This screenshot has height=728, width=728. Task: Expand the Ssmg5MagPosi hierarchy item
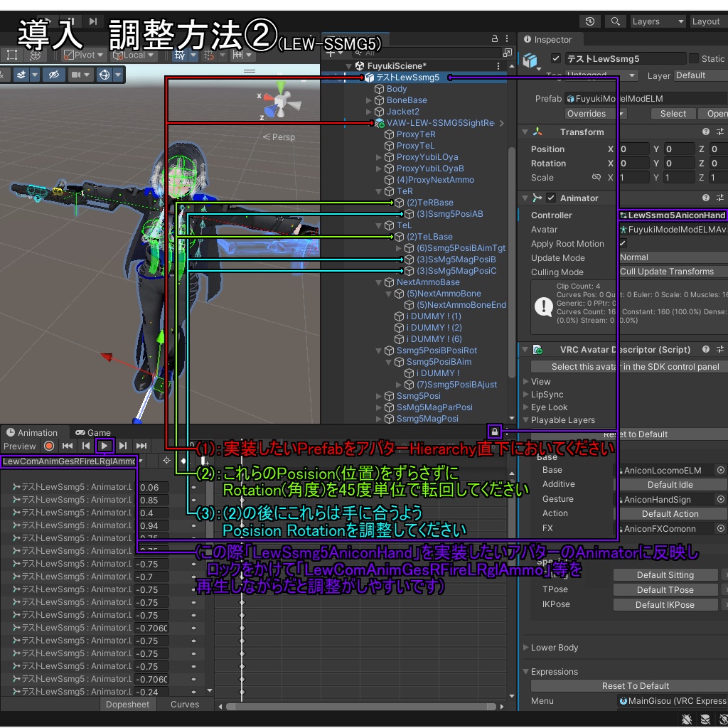coord(379,418)
